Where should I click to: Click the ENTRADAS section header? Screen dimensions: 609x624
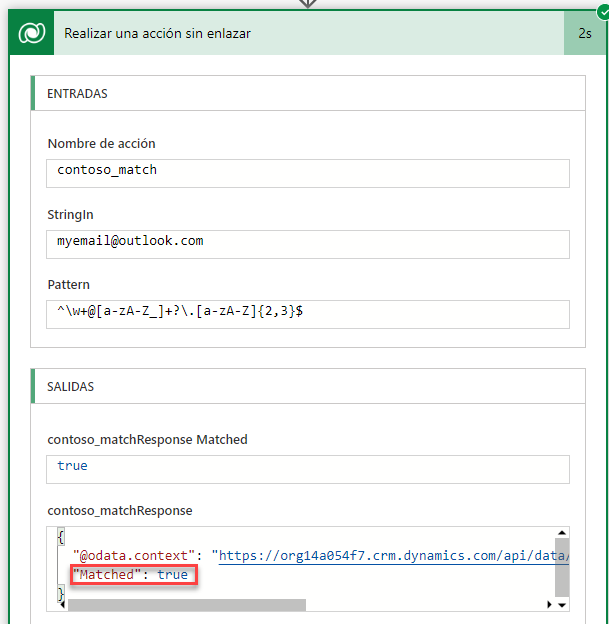[x=308, y=93]
